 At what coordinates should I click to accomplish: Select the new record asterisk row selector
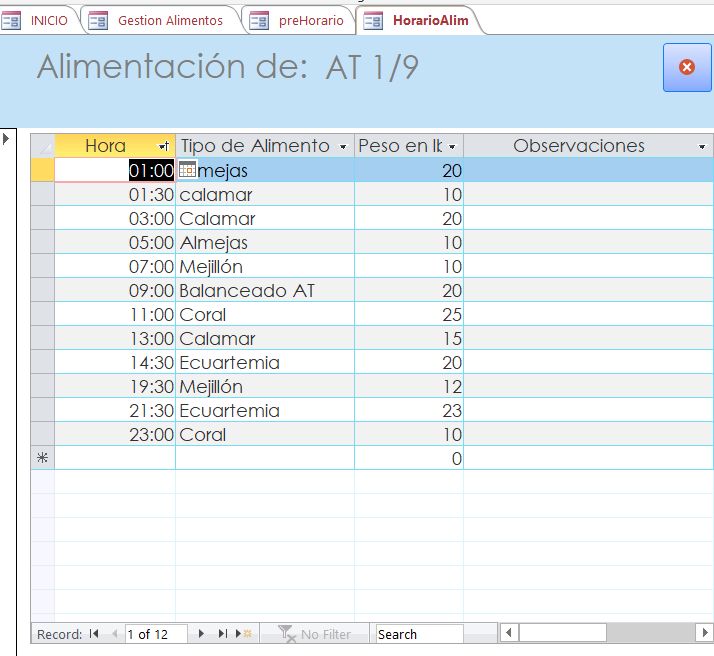(42, 458)
